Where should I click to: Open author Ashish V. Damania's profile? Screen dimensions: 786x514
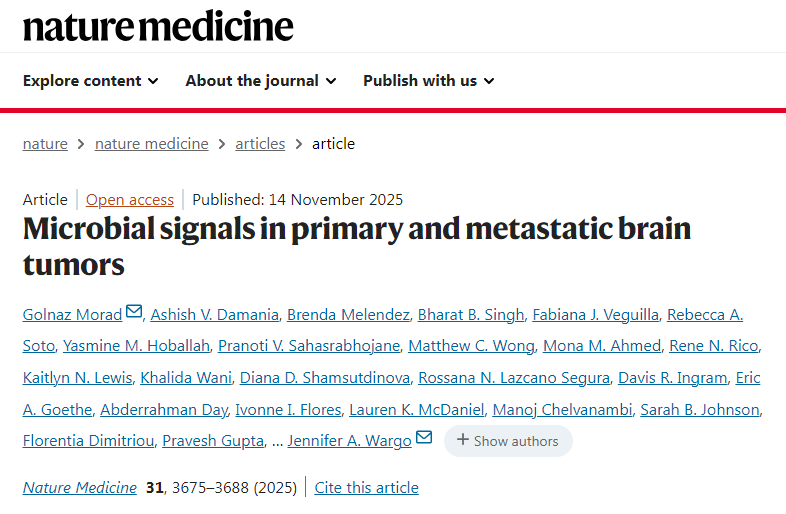[212, 315]
